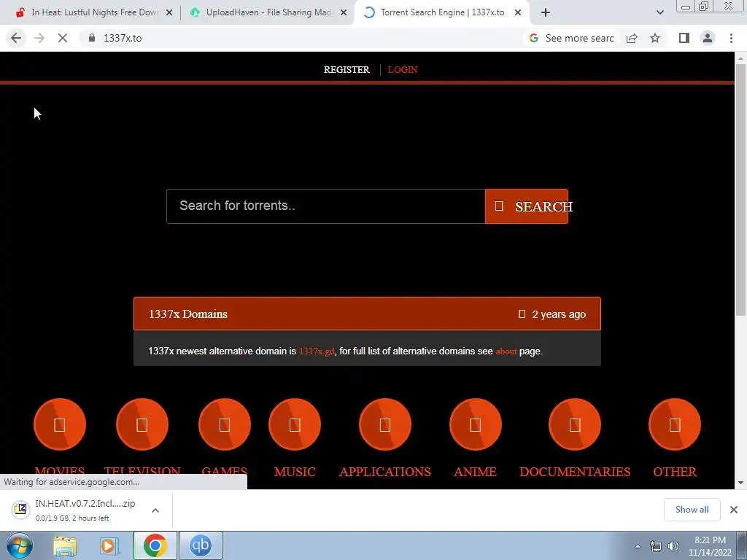Click the MUSIC category label
The height and width of the screenshot is (560, 747).
295,472
